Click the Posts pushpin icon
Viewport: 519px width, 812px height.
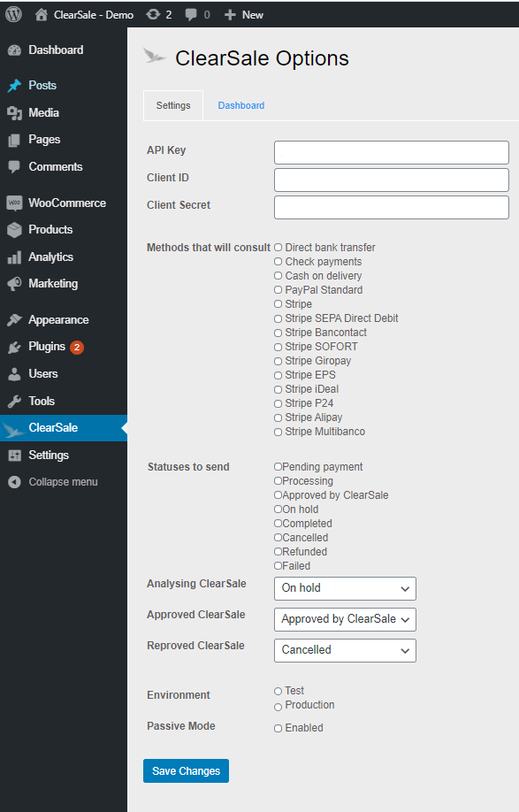14,86
